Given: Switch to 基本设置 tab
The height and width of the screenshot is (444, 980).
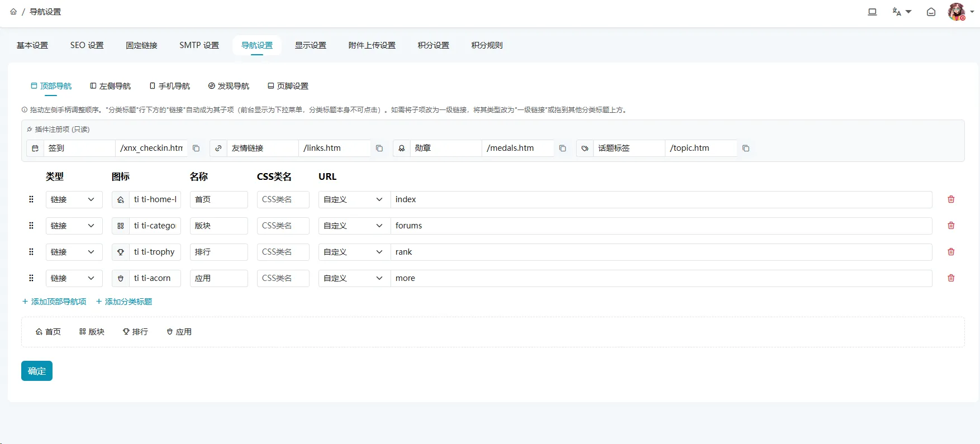Looking at the screenshot, I should pos(32,45).
